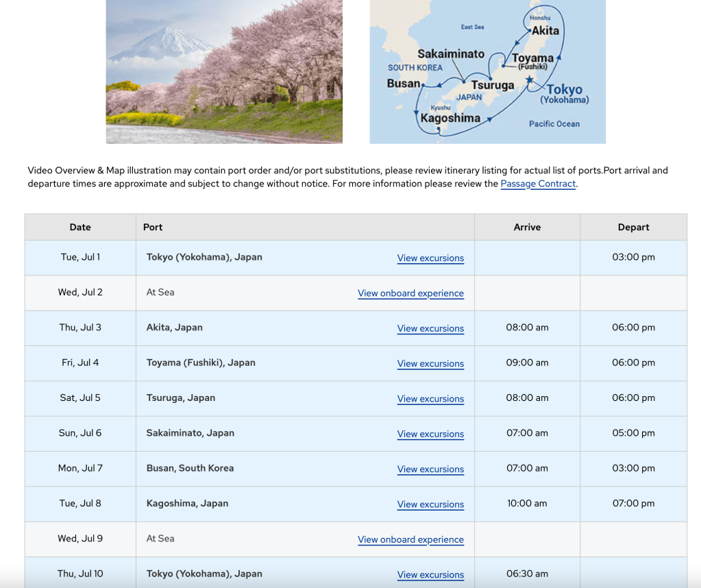Open onboard experience for Wed, Jul 9
This screenshot has width=701, height=588.
pyautogui.click(x=410, y=539)
